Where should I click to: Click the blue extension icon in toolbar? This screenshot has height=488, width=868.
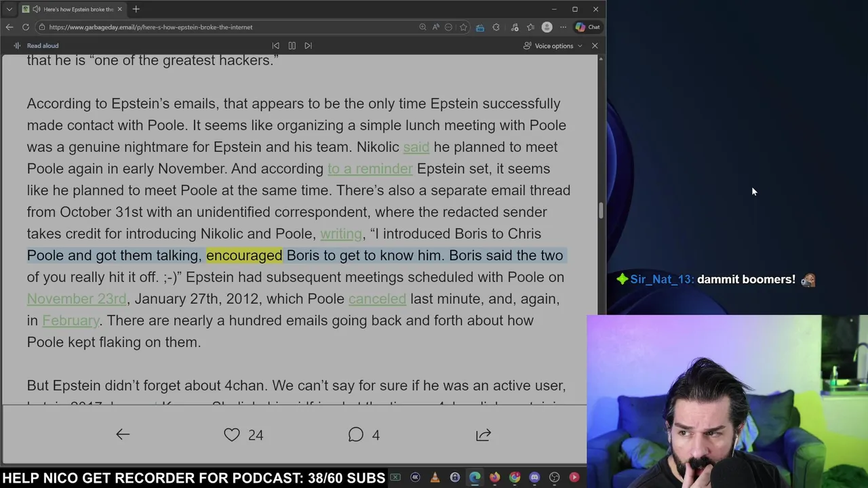pyautogui.click(x=479, y=27)
